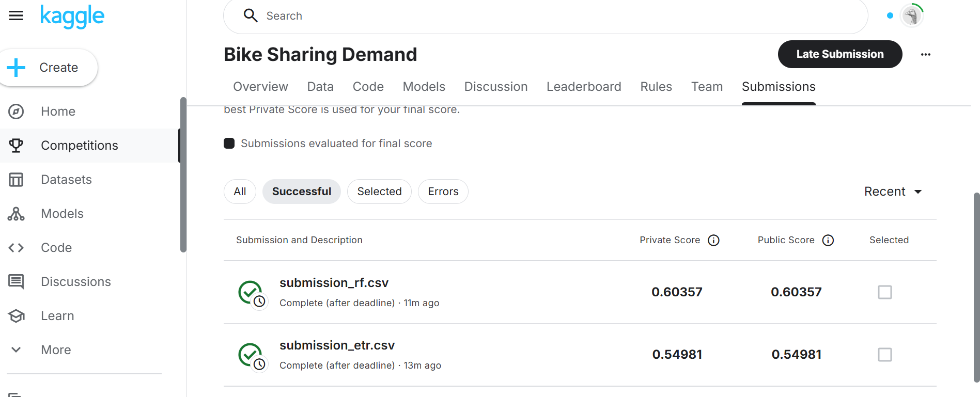Viewport: 980px width, 397px height.
Task: Open the three-dot more options menu
Action: pos(925,54)
